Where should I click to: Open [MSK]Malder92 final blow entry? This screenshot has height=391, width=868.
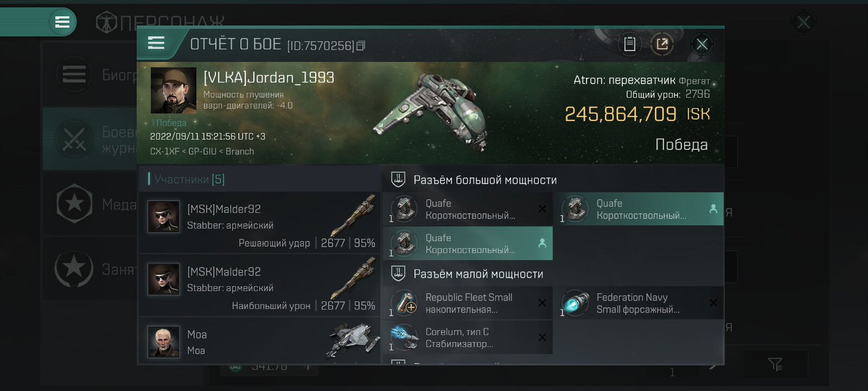(259, 223)
